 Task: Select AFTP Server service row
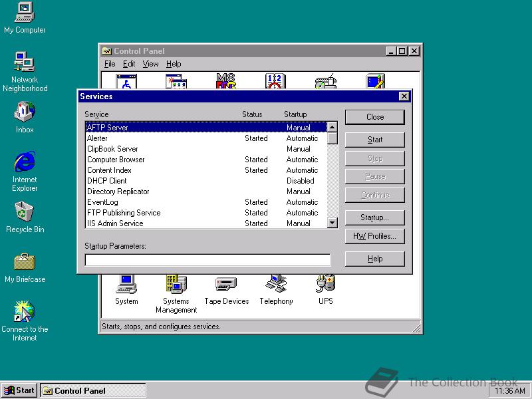pyautogui.click(x=206, y=128)
